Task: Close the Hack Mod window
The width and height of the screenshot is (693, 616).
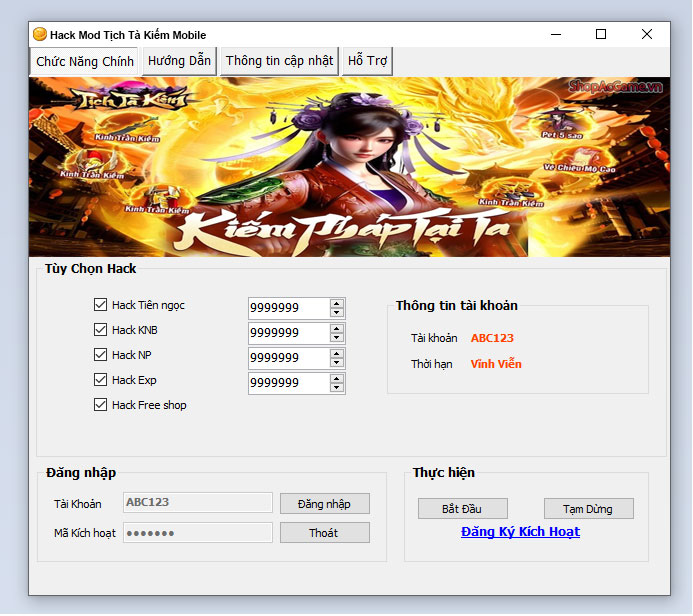Action: pyautogui.click(x=647, y=34)
